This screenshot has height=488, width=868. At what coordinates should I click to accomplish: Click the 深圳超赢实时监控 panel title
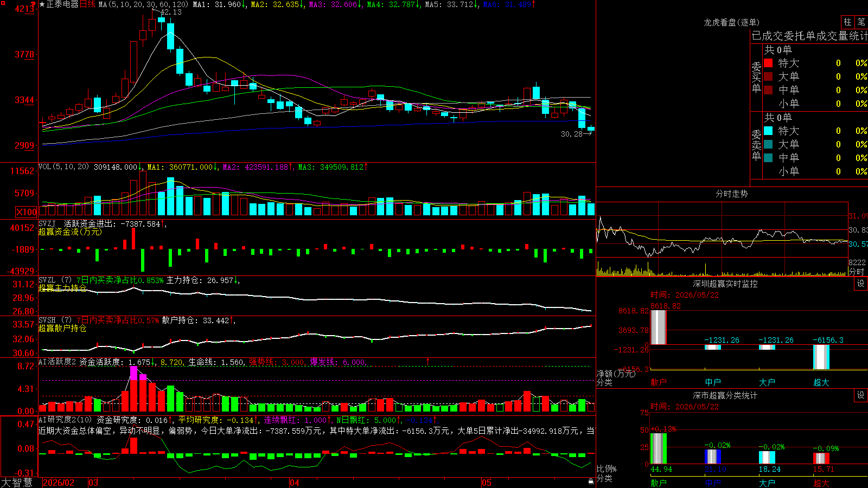pyautogui.click(x=725, y=284)
